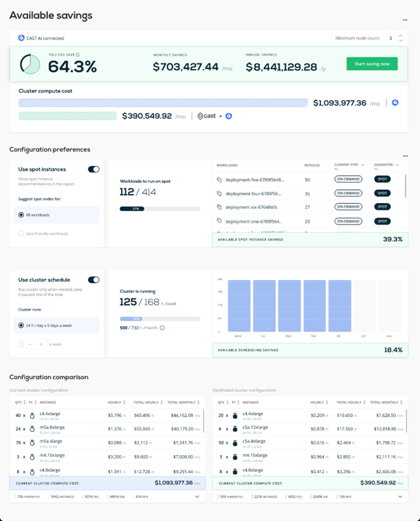Click the SPOT badge for deployment-four
Screen dimensions: 420x521
click(381, 193)
